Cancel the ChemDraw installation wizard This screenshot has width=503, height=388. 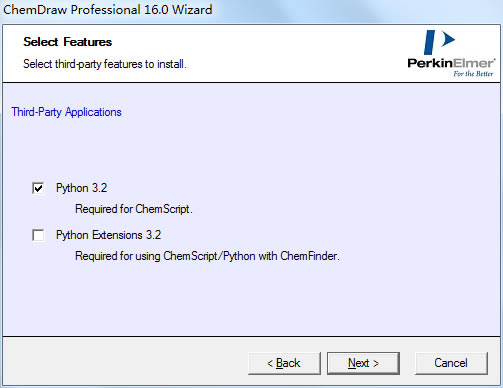pos(451,363)
